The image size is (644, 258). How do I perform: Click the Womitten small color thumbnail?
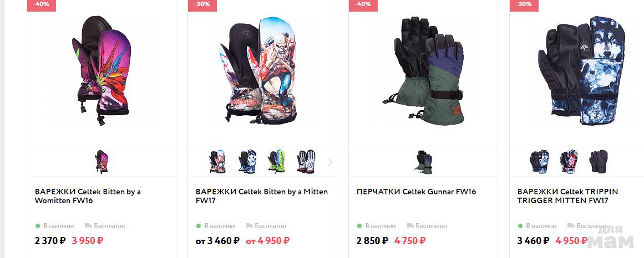pyautogui.click(x=102, y=162)
